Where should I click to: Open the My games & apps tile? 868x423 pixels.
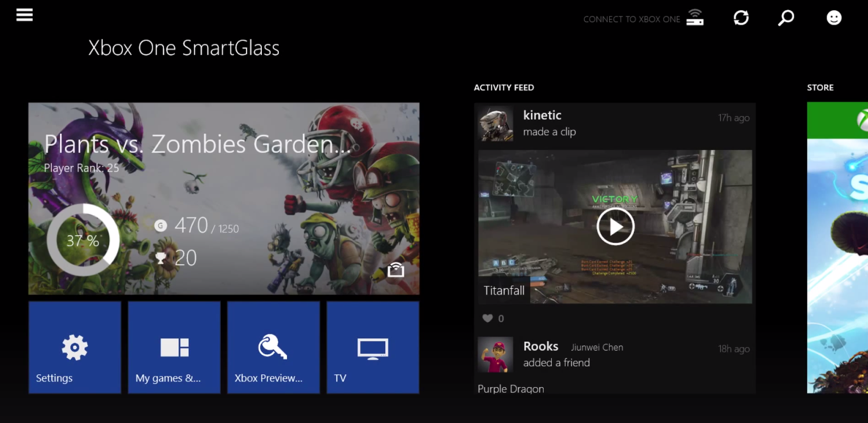coord(174,347)
